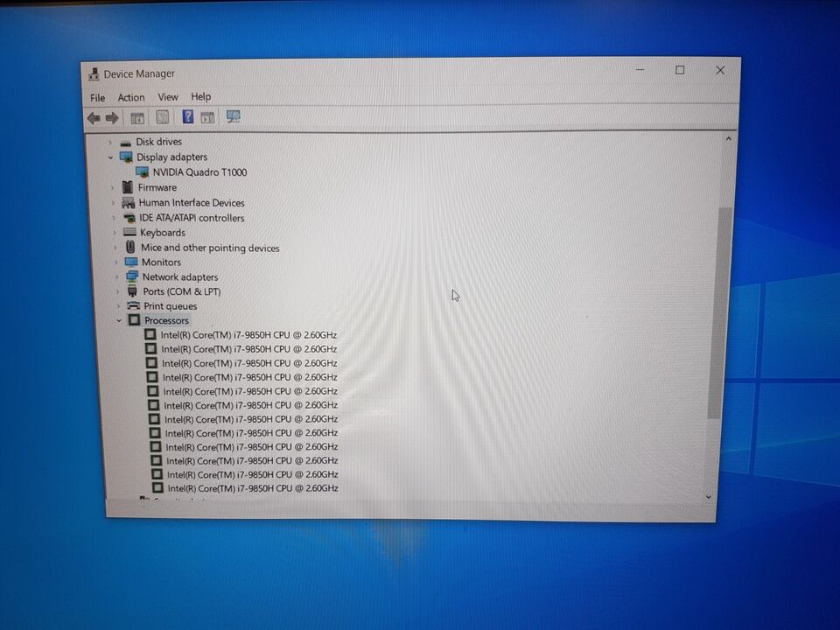Expand the Print queues node
The width and height of the screenshot is (840, 630).
click(x=118, y=306)
